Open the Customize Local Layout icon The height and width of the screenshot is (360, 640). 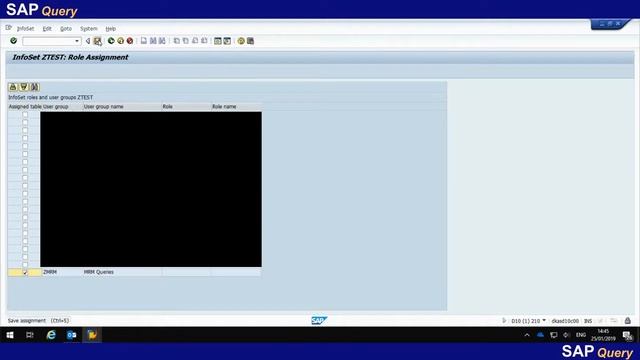click(250, 41)
